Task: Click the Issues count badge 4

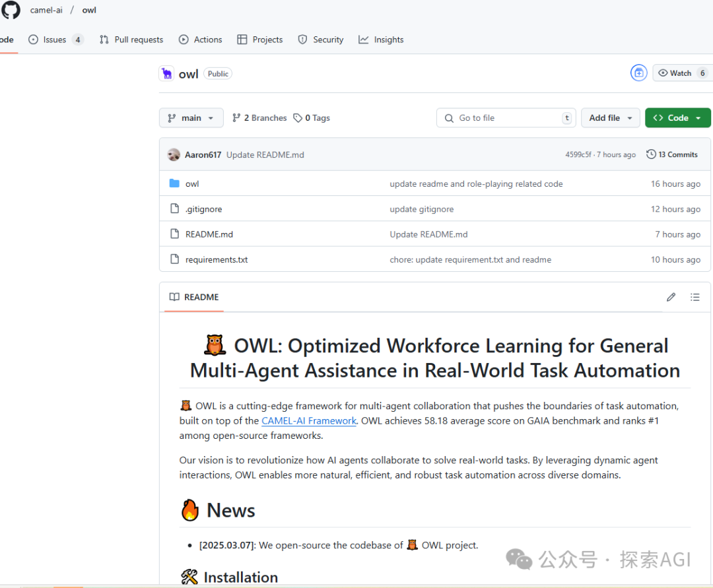Action: [x=78, y=40]
